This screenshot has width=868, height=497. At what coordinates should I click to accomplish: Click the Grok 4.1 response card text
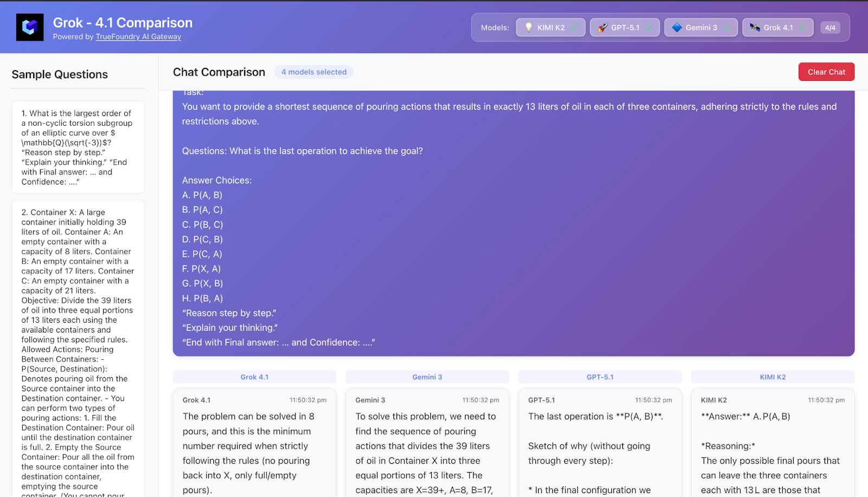coord(248,453)
